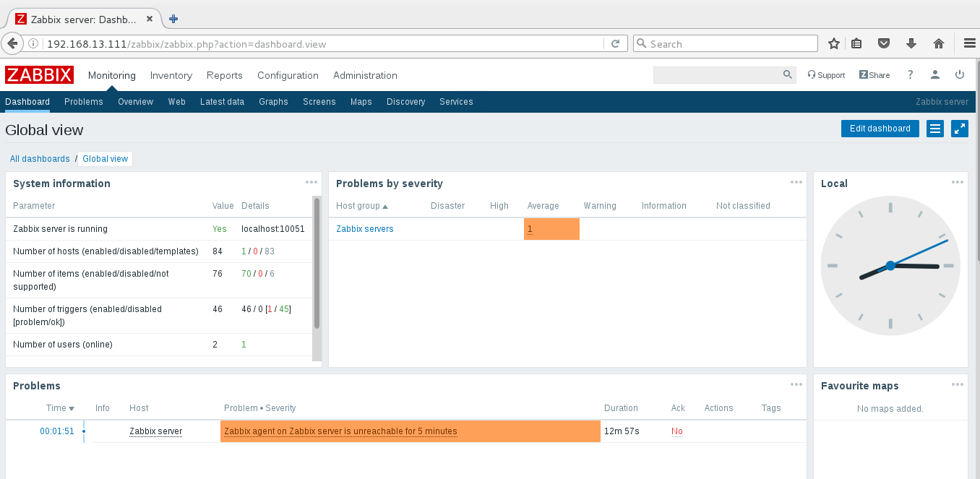Select the Problems submenu tab
The height and width of the screenshot is (479, 980).
pos(84,102)
